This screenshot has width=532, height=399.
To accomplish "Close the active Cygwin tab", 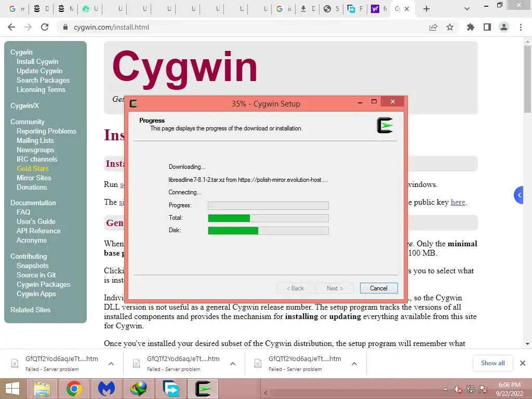I will coord(407,9).
